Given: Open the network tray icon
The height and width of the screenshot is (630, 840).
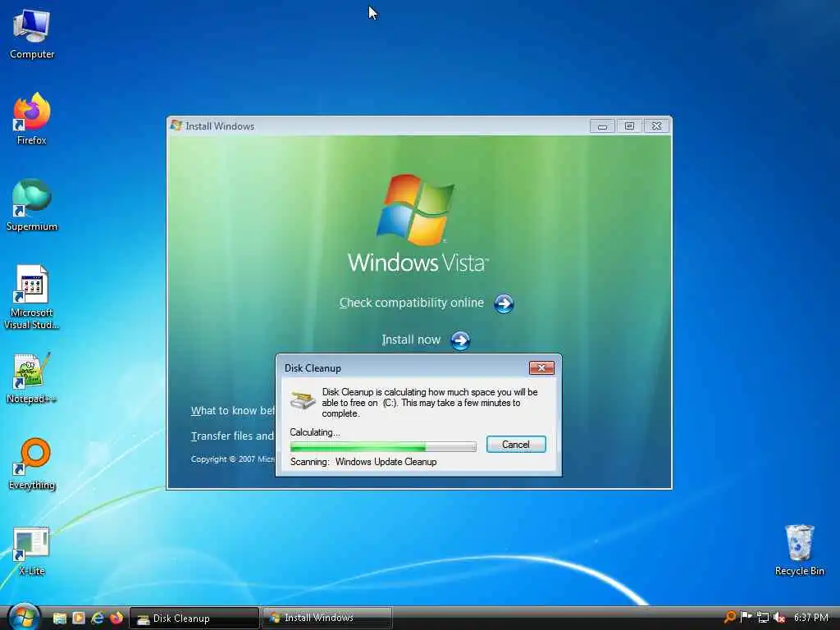Looking at the screenshot, I should (x=763, y=618).
